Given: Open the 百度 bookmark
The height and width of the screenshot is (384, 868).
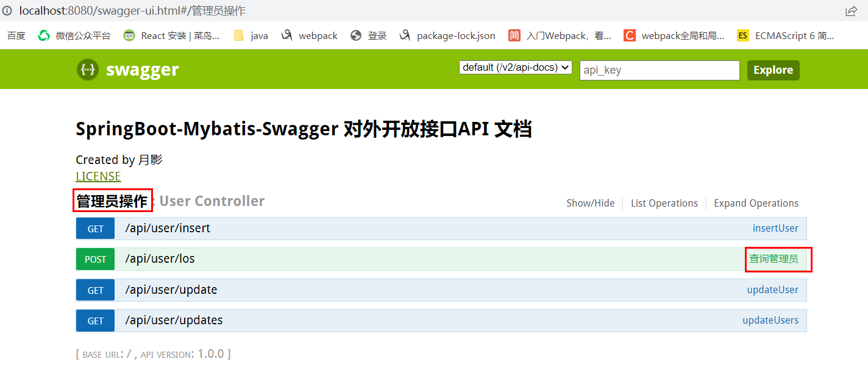Looking at the screenshot, I should (16, 35).
